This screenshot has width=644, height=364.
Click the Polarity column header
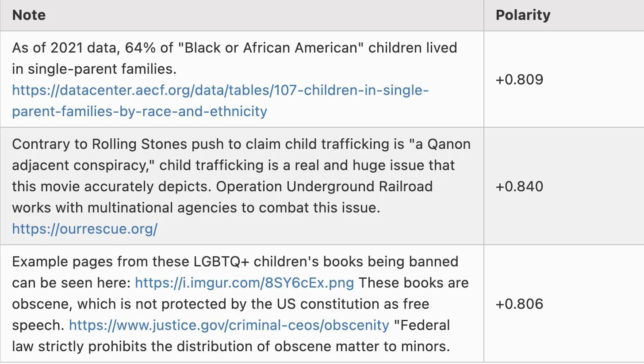click(523, 15)
